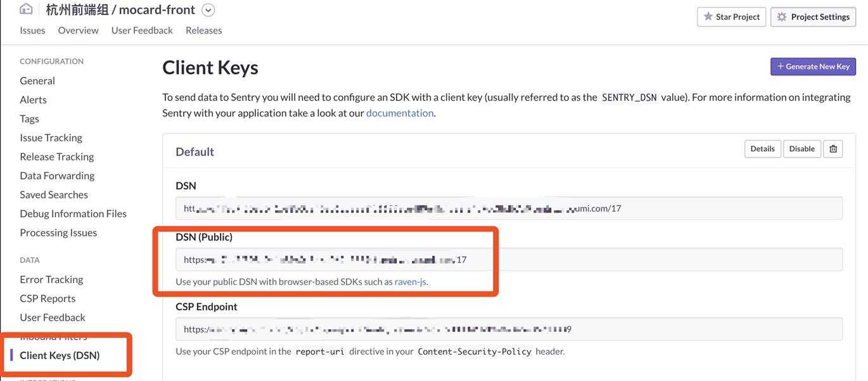
Task: Switch to the Issues tab
Action: click(x=32, y=30)
